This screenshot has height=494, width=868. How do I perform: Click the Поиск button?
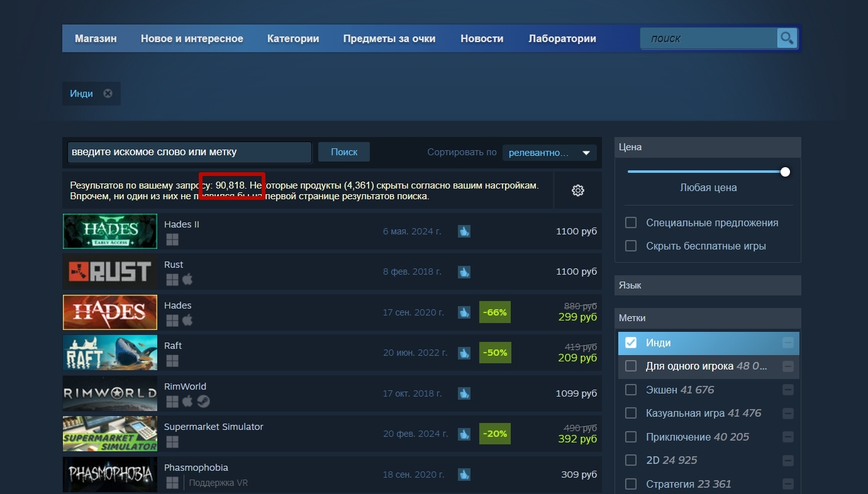click(x=344, y=152)
